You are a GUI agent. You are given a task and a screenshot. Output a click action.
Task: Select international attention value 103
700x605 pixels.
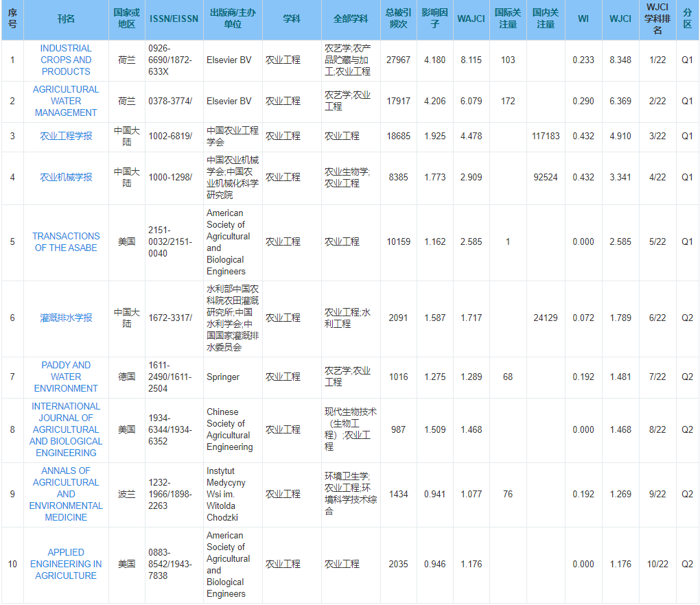pos(508,60)
